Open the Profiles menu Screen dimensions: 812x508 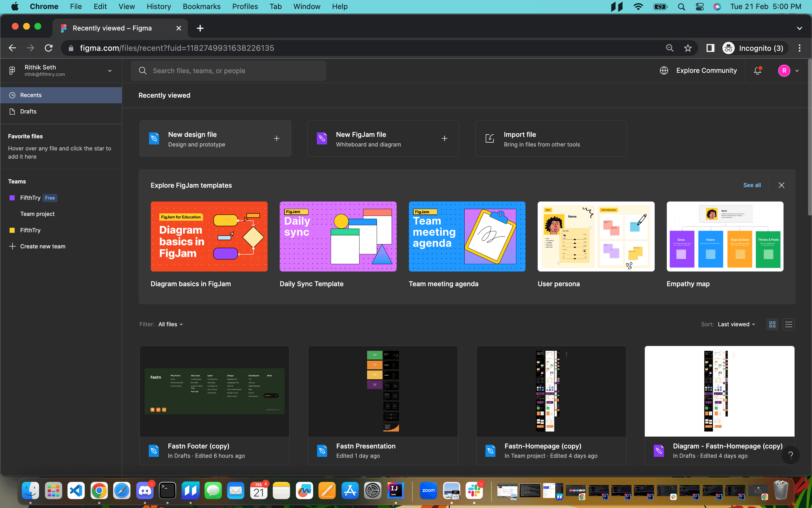pyautogui.click(x=245, y=7)
